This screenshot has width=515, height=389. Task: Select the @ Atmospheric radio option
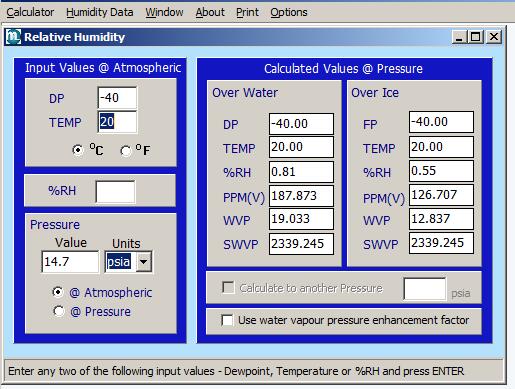[x=58, y=292]
